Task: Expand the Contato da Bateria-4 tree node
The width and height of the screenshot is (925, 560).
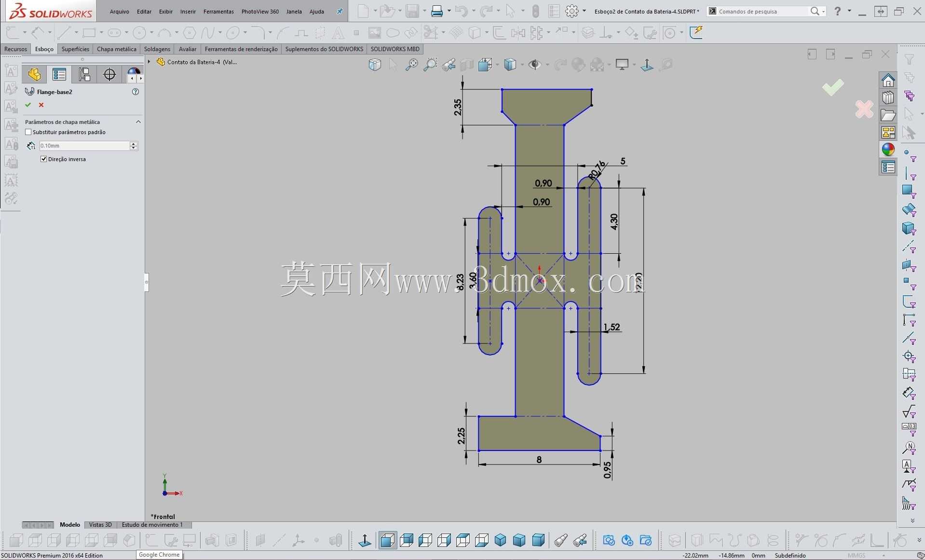Action: point(149,62)
